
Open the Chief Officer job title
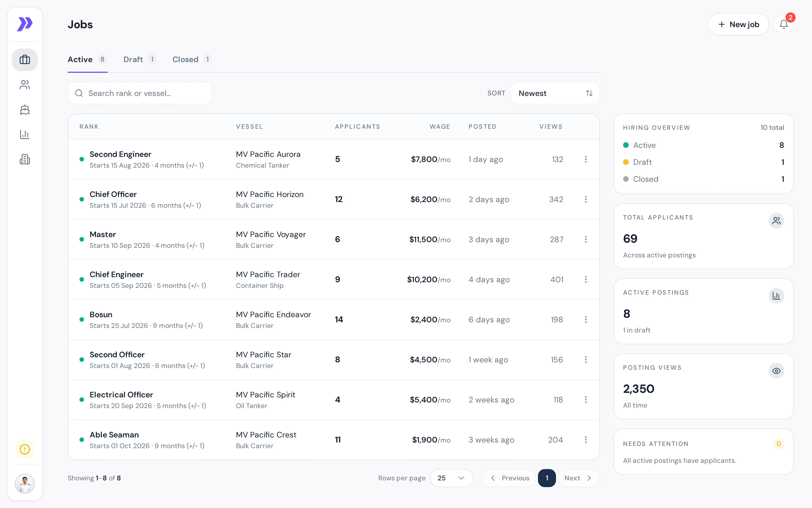[113, 194]
